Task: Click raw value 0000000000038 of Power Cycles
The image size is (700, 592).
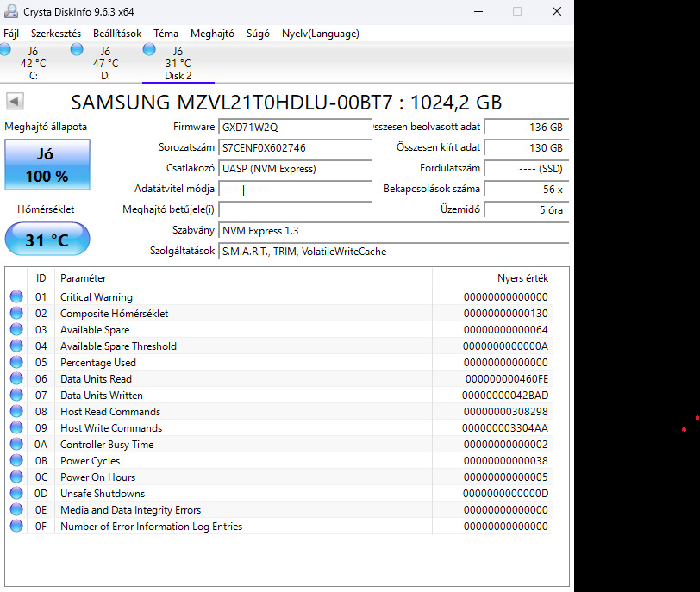Action: pyautogui.click(x=506, y=460)
